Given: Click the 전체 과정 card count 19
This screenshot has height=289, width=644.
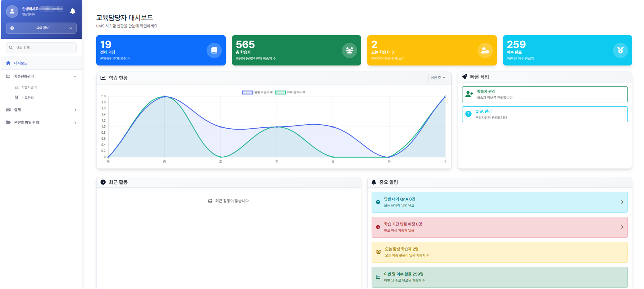Looking at the screenshot, I should click(106, 44).
